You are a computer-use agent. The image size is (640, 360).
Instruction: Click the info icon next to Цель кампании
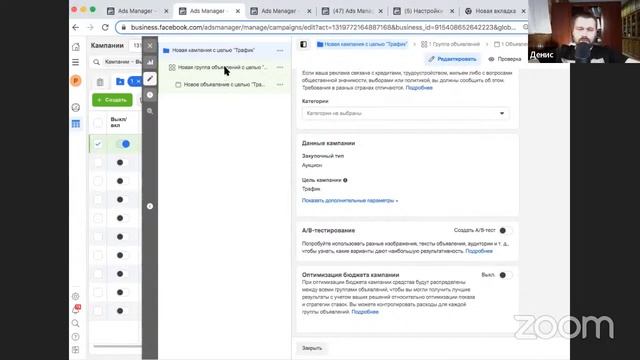pos(345,180)
